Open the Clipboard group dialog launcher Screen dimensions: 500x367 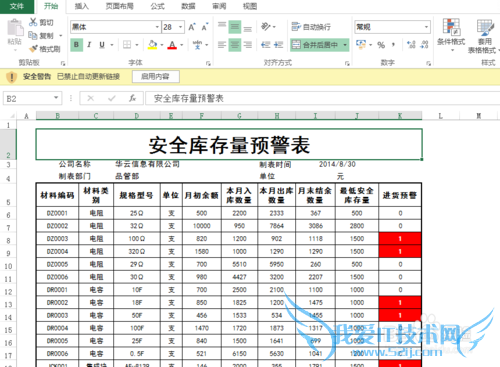click(x=63, y=63)
